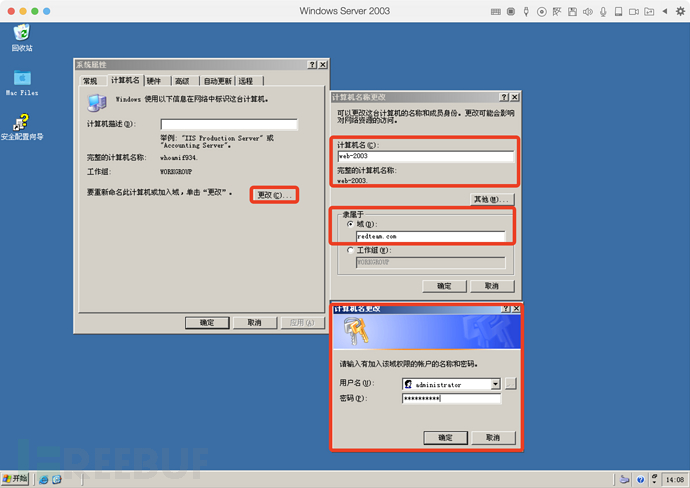Click the 用户名 field showing administrator
This screenshot has width=690, height=488.
(451, 384)
